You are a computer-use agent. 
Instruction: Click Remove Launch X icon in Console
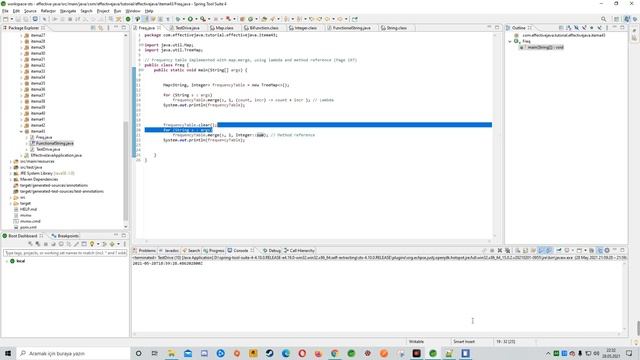500,251
